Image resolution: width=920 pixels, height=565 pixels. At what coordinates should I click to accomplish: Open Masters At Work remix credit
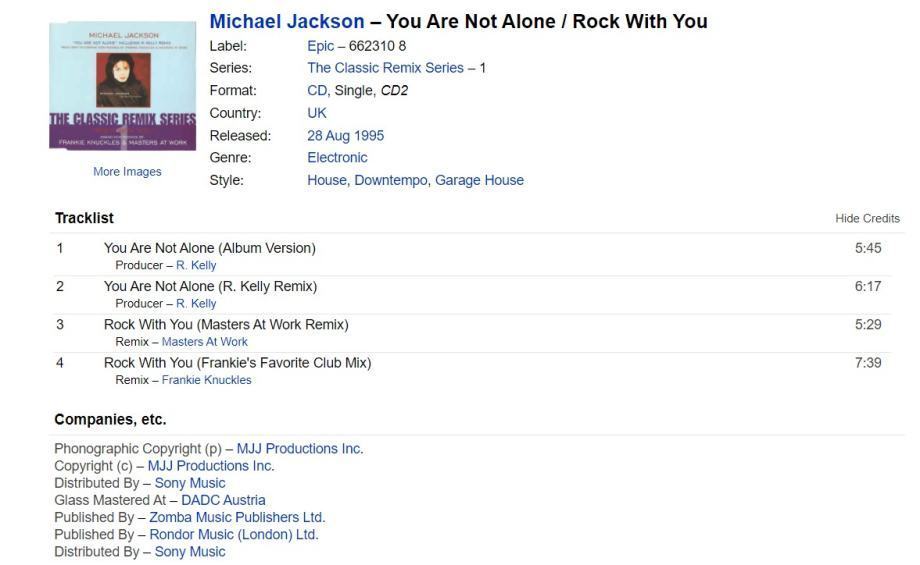pos(204,342)
